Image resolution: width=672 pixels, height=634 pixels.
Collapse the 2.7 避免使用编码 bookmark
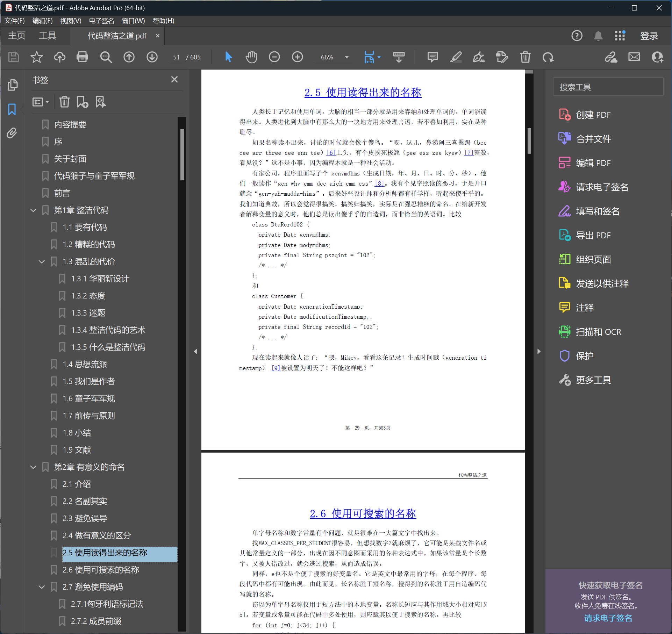42,587
